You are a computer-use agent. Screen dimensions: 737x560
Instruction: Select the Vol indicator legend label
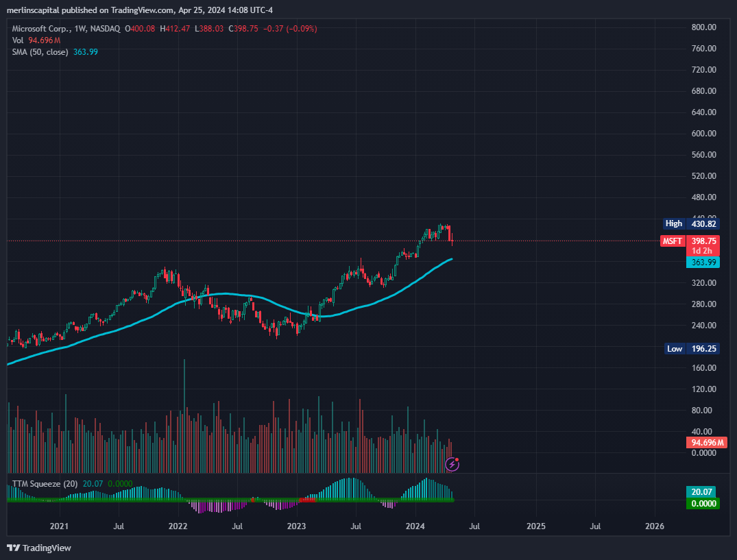click(18, 40)
